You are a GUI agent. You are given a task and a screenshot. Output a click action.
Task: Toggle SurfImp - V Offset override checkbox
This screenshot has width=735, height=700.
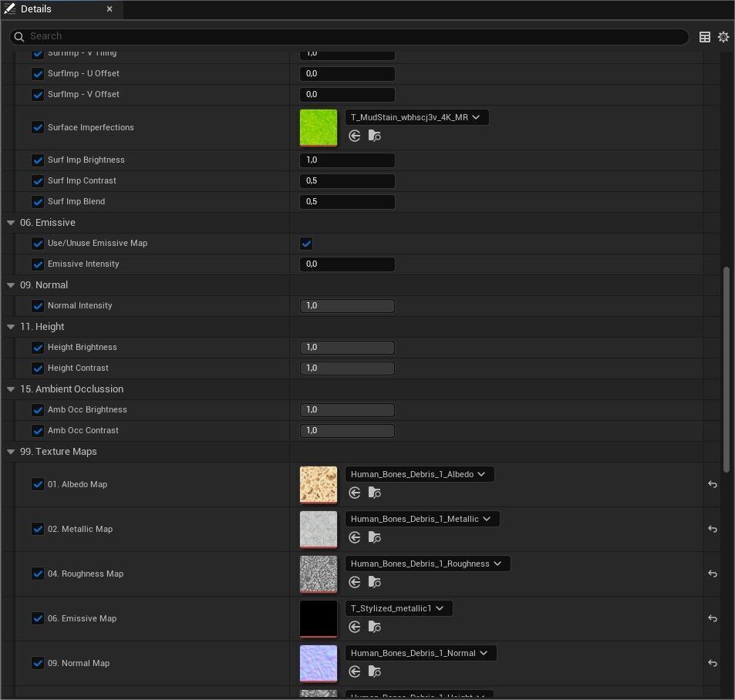[x=38, y=95]
